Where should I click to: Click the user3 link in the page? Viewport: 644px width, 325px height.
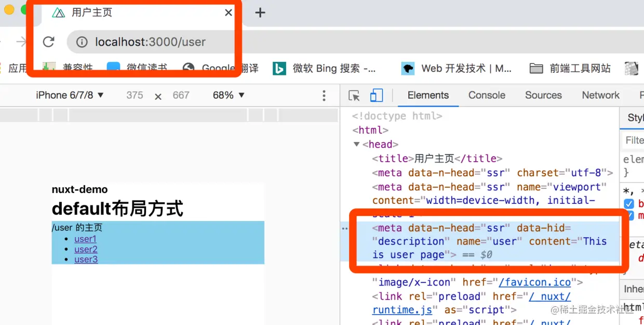click(86, 259)
